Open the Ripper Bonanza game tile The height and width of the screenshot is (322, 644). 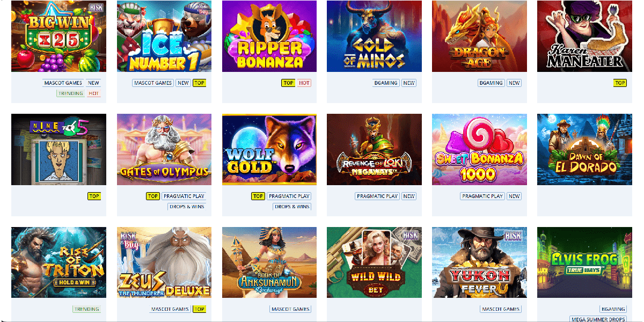(x=269, y=36)
